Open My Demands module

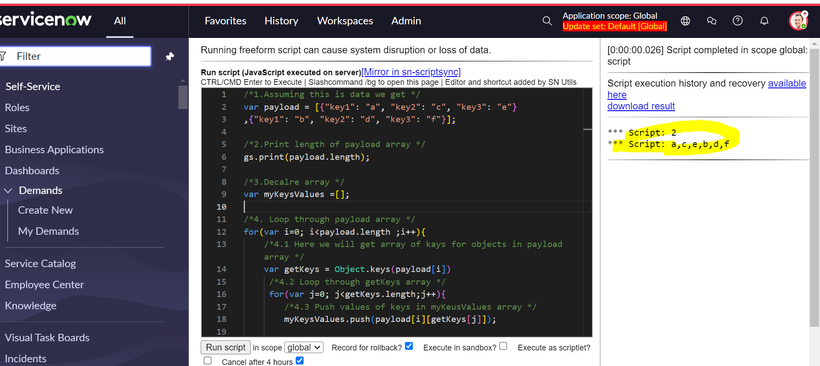pyautogui.click(x=49, y=231)
